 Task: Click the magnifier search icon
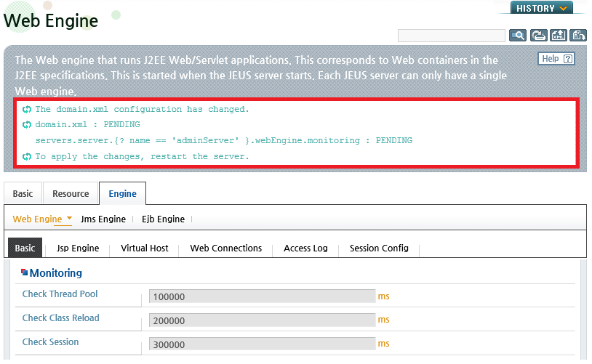[518, 36]
